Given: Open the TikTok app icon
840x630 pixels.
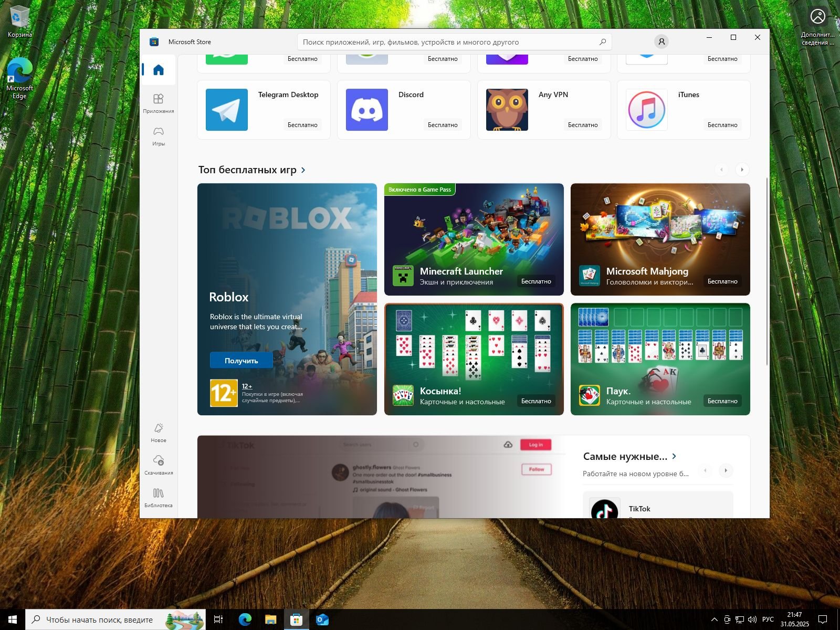Looking at the screenshot, I should 605,508.
